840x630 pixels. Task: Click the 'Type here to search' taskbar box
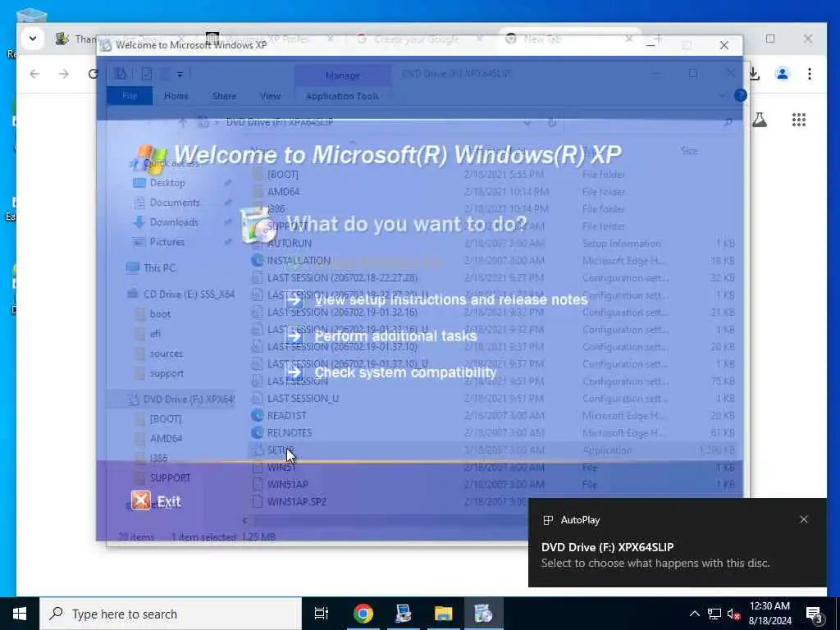pos(171,614)
